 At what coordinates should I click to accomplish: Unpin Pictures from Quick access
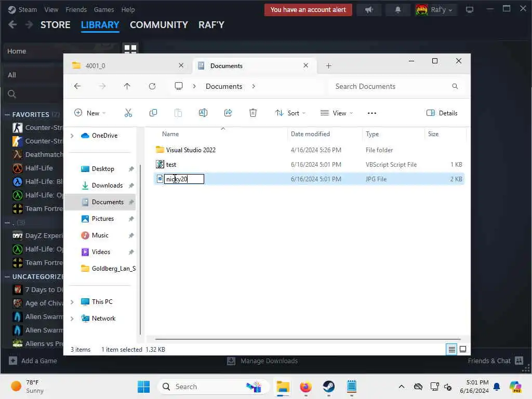pyautogui.click(x=131, y=219)
